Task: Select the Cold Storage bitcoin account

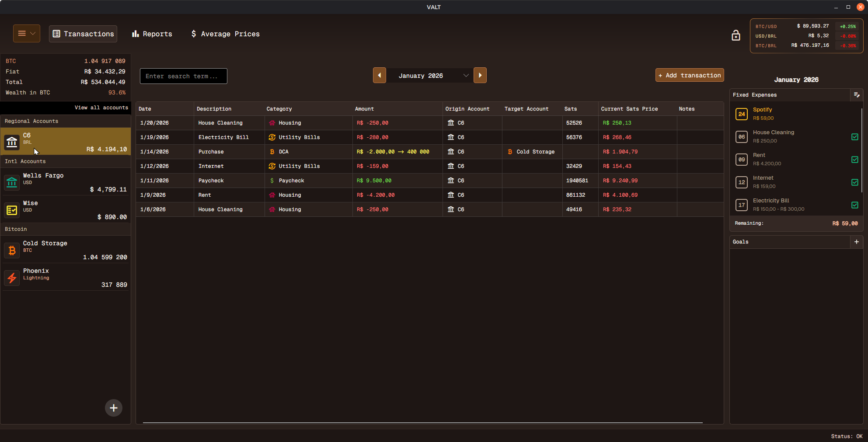Action: (x=66, y=250)
